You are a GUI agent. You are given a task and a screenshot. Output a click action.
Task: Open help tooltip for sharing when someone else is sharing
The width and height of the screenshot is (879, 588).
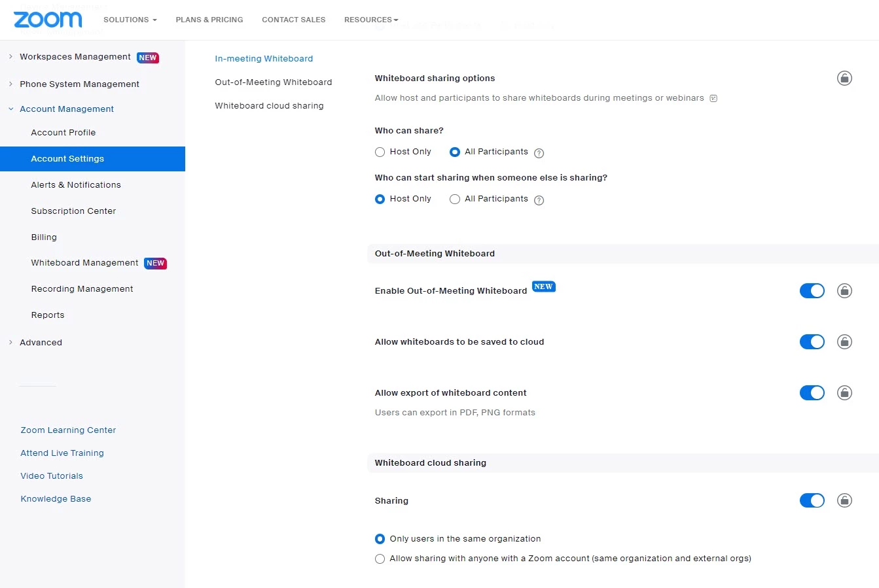coord(539,200)
